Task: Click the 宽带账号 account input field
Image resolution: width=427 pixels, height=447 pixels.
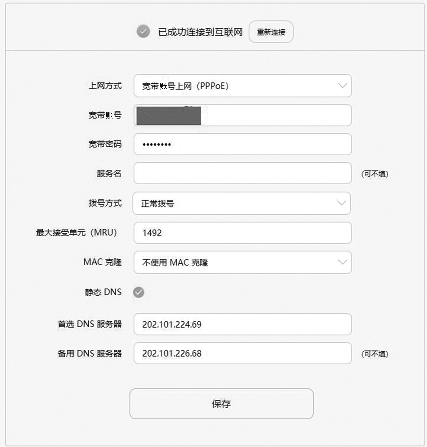Action: (x=242, y=115)
